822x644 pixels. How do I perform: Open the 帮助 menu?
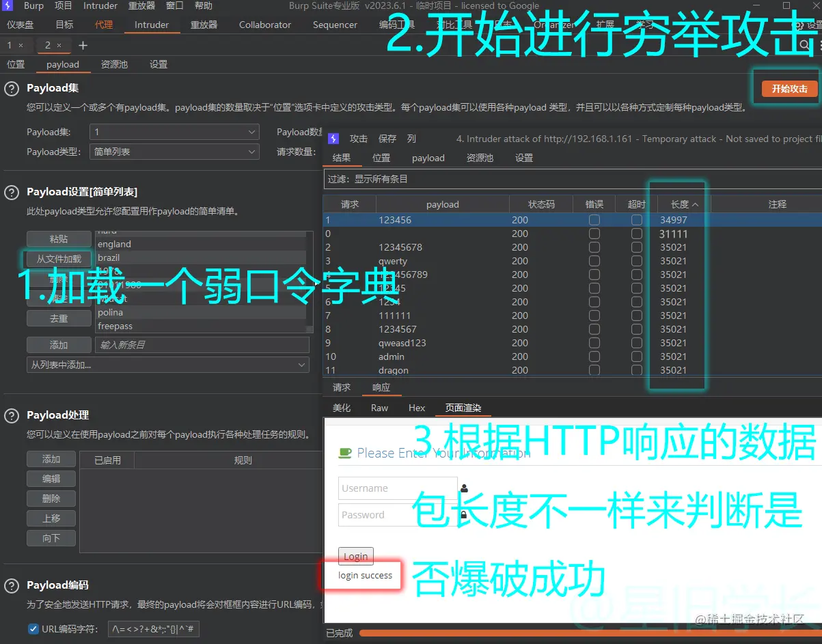203,5
